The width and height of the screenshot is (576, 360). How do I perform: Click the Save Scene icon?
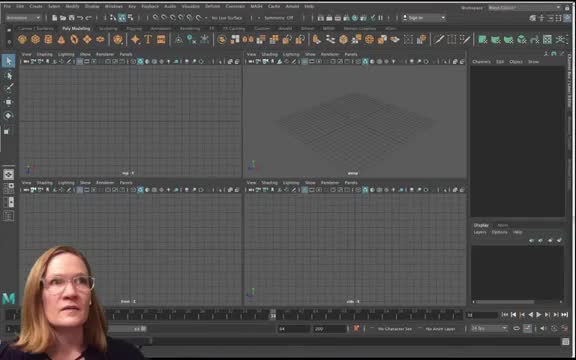(x=71, y=18)
